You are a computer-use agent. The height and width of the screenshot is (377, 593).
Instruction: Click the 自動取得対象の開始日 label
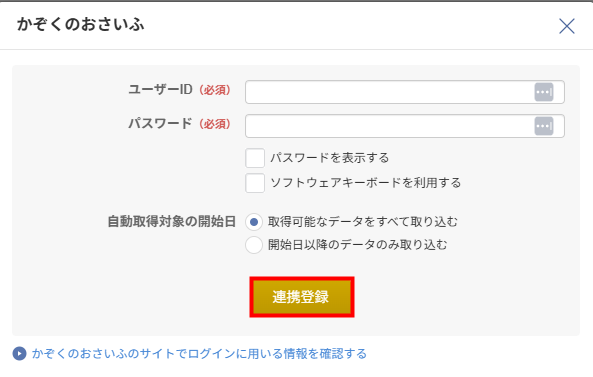(172, 222)
